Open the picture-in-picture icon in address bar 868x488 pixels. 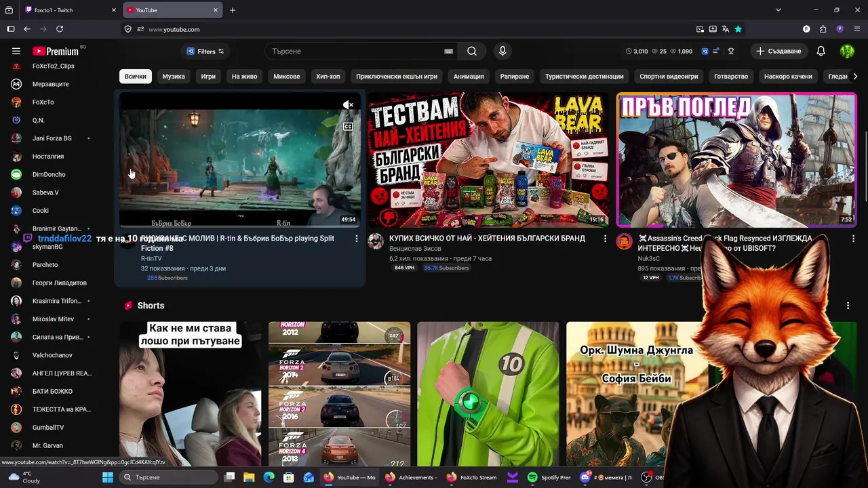point(700,29)
